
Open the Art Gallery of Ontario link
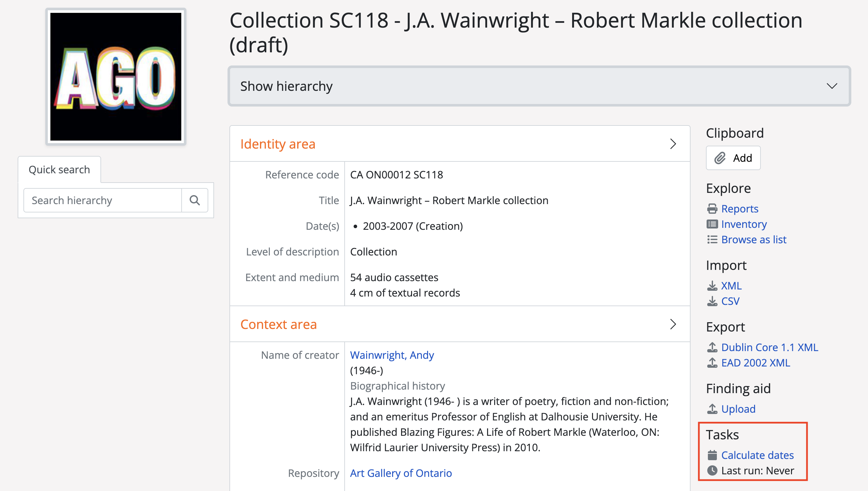point(401,473)
